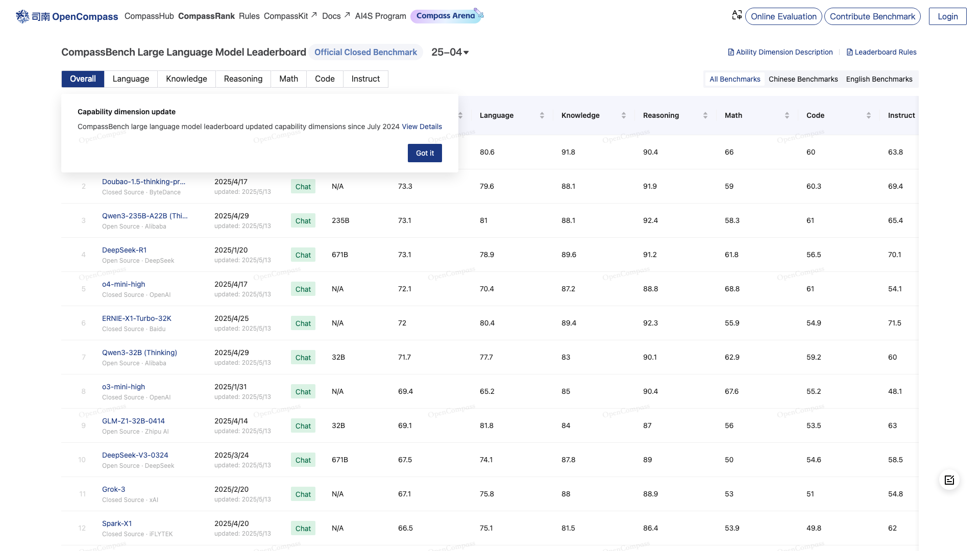Open the Qwen3-32B (Thinking) model link

point(139,353)
